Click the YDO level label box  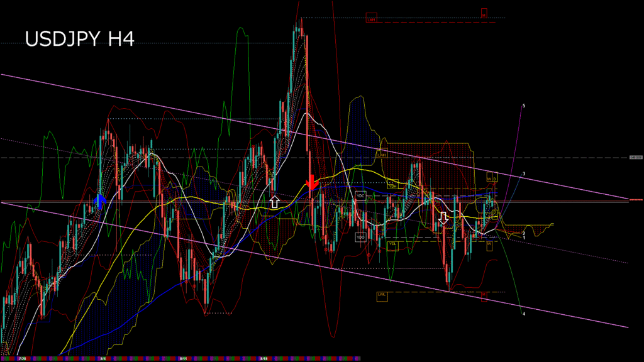(360, 237)
